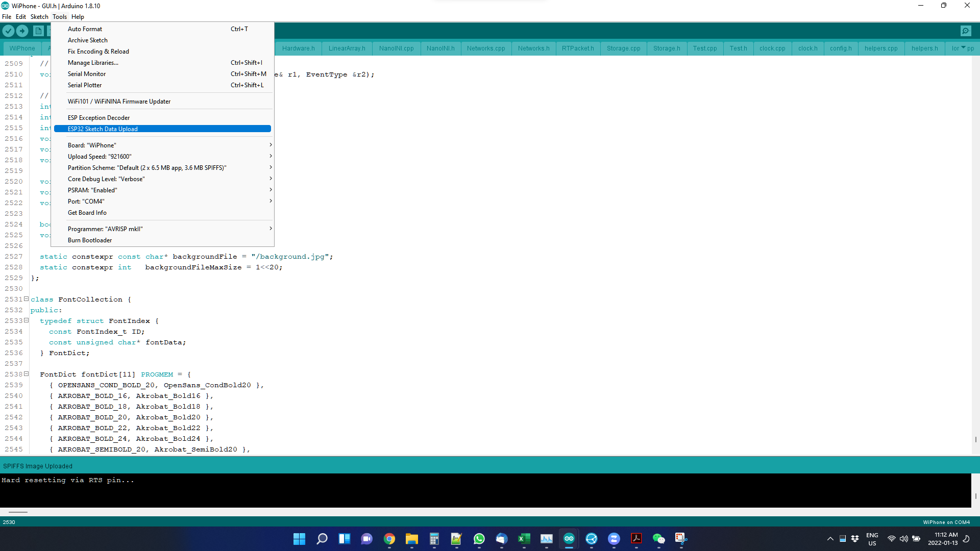
Task: Click the Arduino taskbar icon
Action: coord(569,539)
